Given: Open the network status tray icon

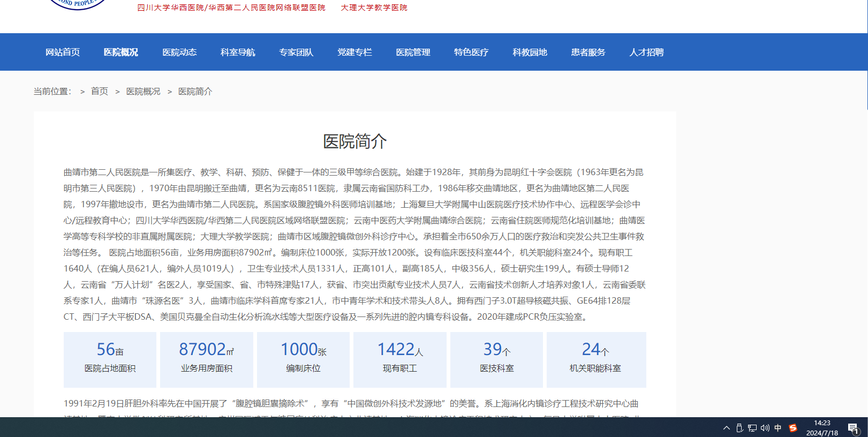Looking at the screenshot, I should (x=752, y=427).
